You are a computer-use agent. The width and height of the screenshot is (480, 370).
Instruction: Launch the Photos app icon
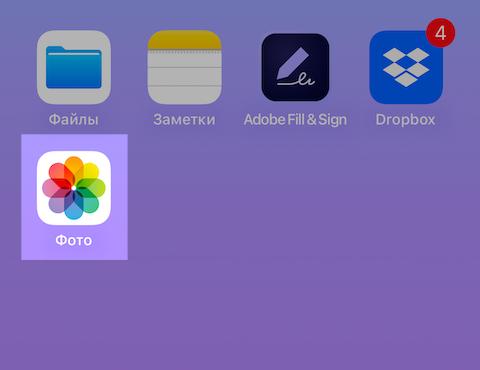tap(74, 188)
